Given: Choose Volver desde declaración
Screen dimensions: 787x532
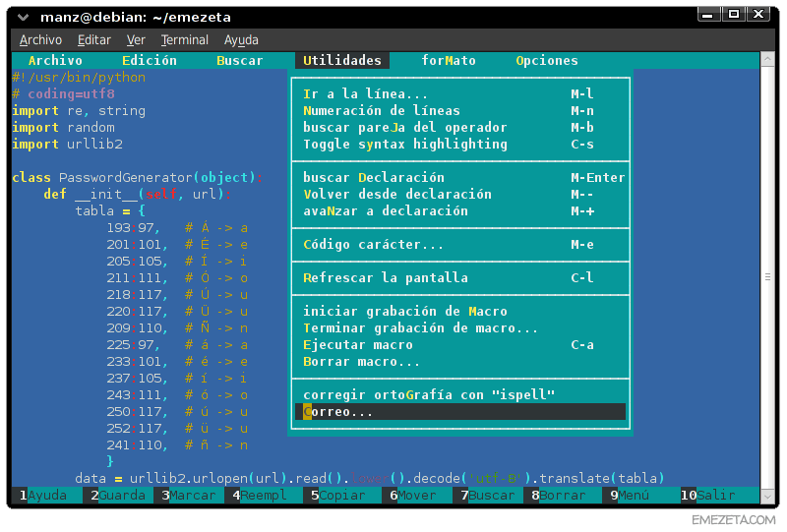Looking at the screenshot, I should coord(460,195).
